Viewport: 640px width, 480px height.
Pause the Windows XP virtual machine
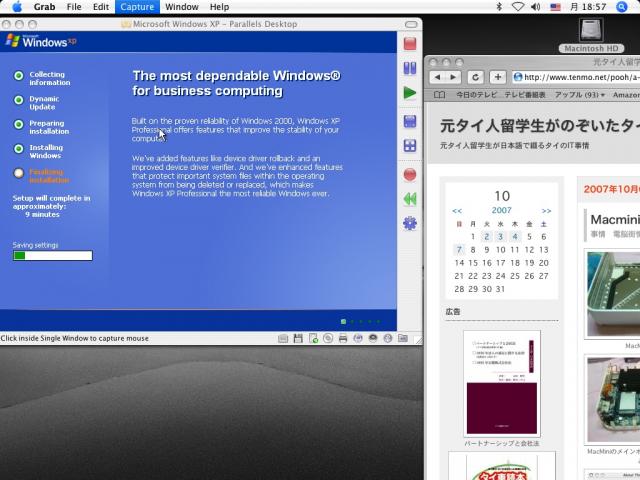coord(410,68)
